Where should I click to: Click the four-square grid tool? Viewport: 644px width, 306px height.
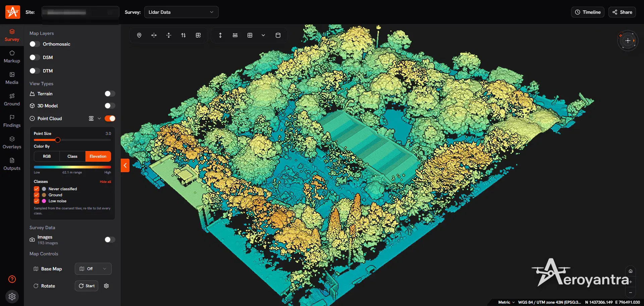250,35
